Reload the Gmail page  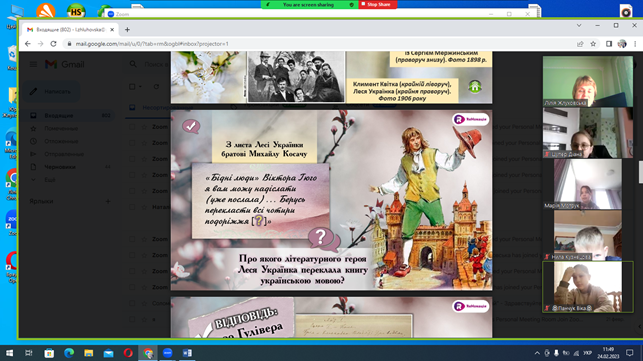tap(53, 43)
